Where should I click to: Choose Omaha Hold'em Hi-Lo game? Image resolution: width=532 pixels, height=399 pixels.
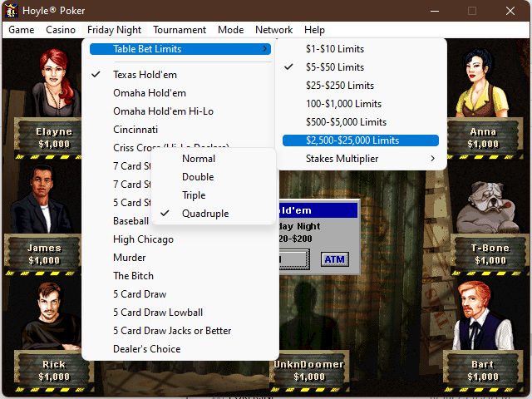pyautogui.click(x=180, y=111)
